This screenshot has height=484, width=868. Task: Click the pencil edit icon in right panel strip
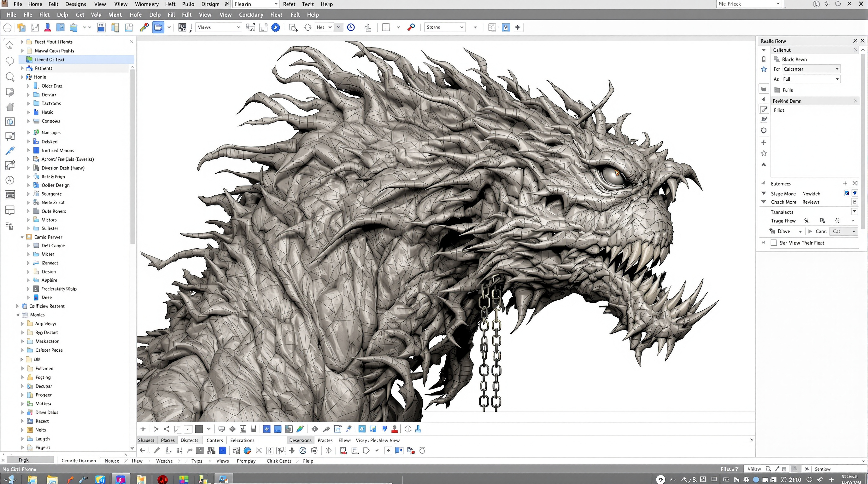764,109
